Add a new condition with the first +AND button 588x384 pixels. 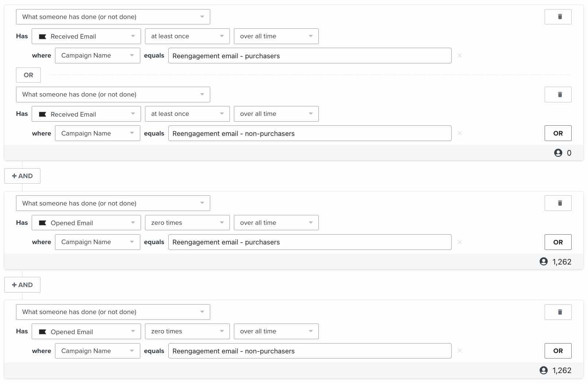[x=22, y=176]
